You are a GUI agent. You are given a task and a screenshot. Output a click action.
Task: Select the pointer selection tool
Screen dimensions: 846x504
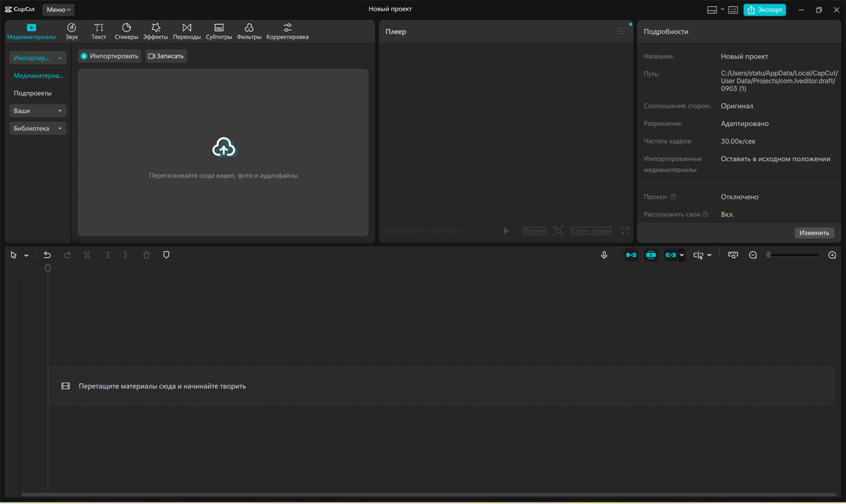click(13, 255)
